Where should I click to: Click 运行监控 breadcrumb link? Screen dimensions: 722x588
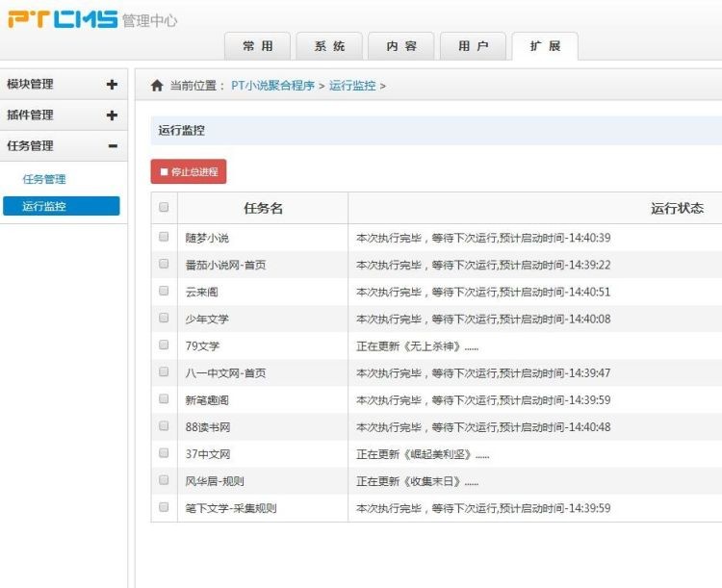352,86
